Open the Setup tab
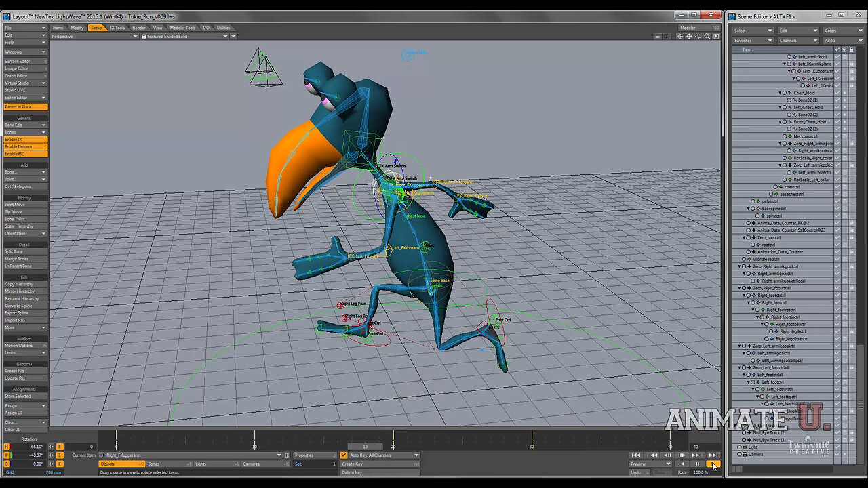 tap(96, 28)
